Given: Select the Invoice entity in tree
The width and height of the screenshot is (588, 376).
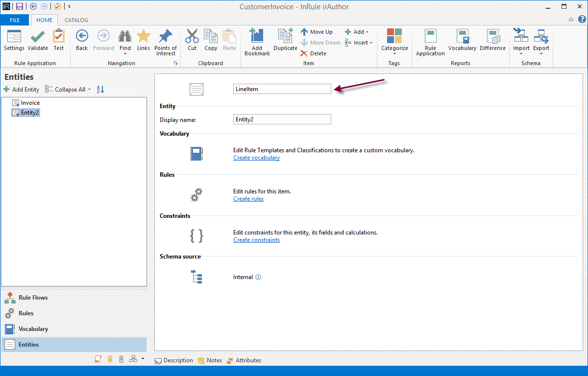Looking at the screenshot, I should [x=30, y=103].
